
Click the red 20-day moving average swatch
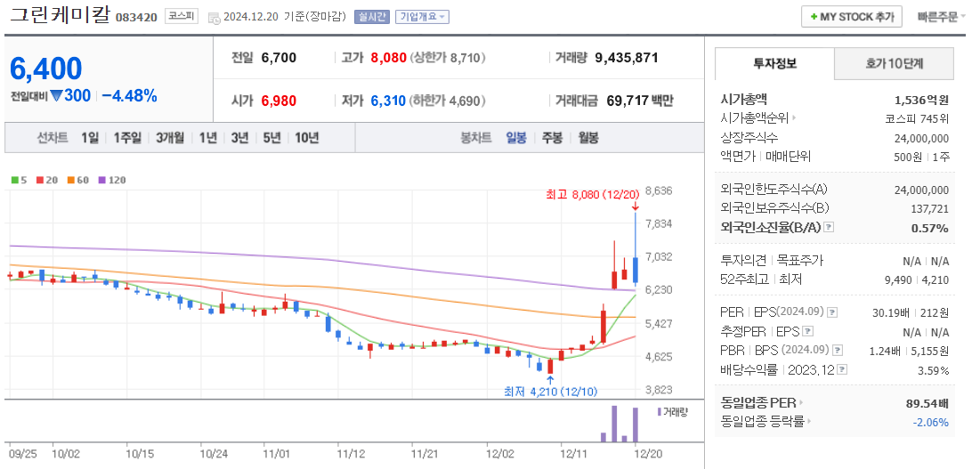39,180
